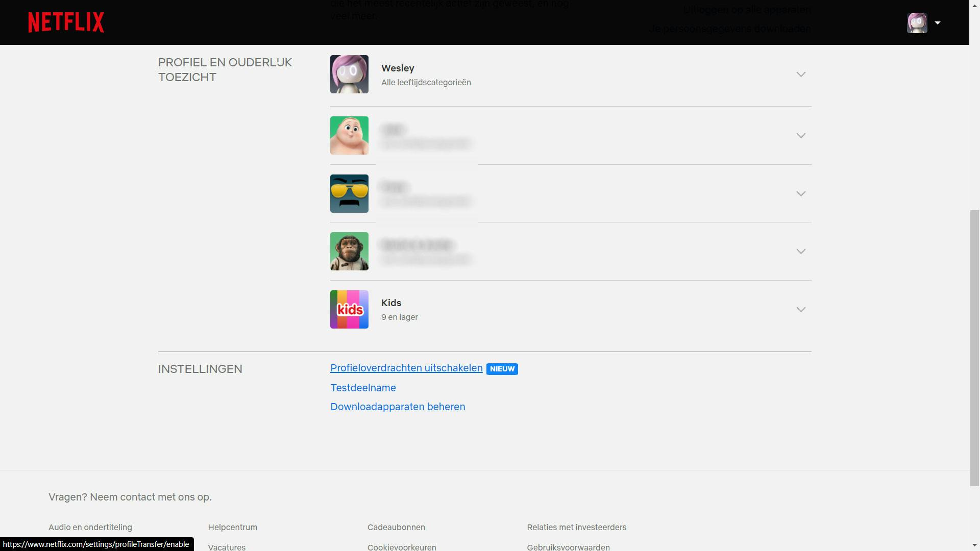Screen dimensions: 980x551
Task: Click the sunglasses mustache profile avatar
Action: click(x=349, y=194)
